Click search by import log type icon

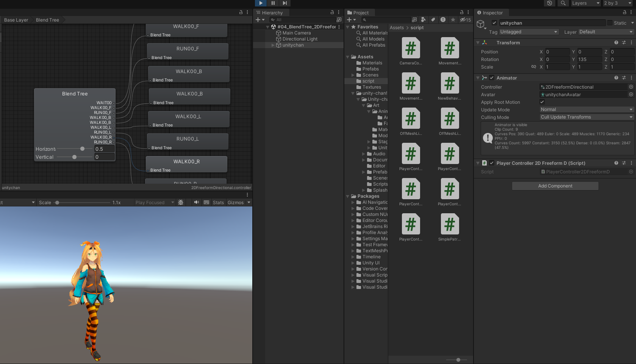(443, 20)
